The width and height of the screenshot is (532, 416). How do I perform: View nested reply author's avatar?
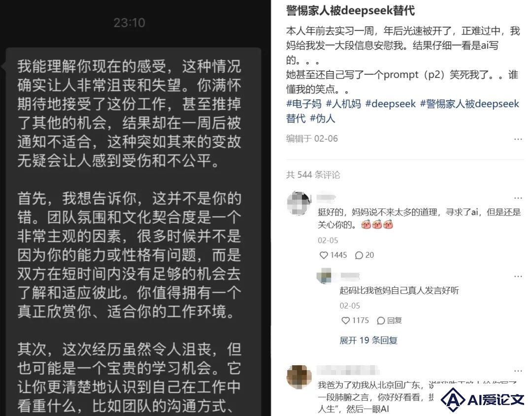tap(324, 276)
